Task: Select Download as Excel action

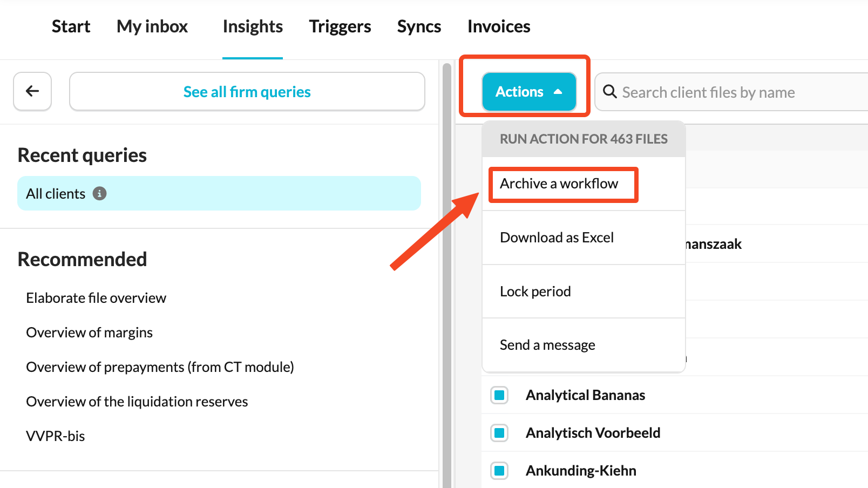Action: point(557,238)
